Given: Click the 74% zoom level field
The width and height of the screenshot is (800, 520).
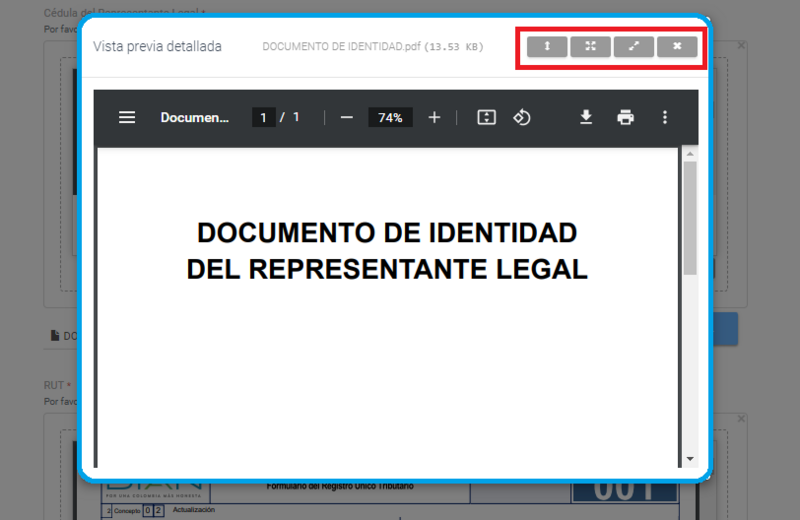Looking at the screenshot, I should pos(390,118).
